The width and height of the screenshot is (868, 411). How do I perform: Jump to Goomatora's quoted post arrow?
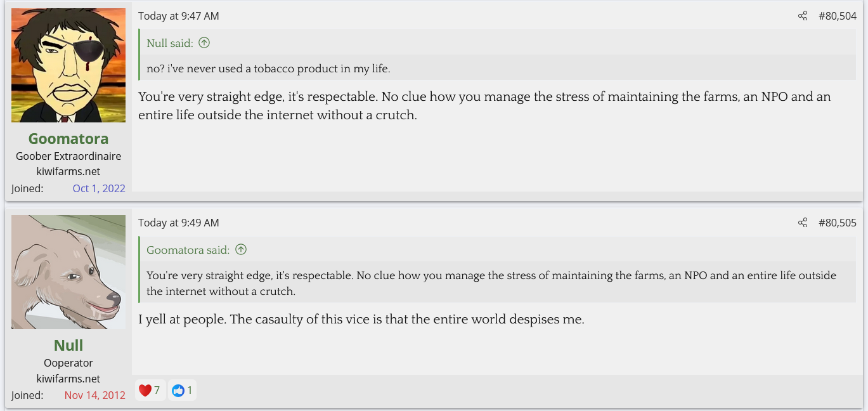(x=241, y=250)
